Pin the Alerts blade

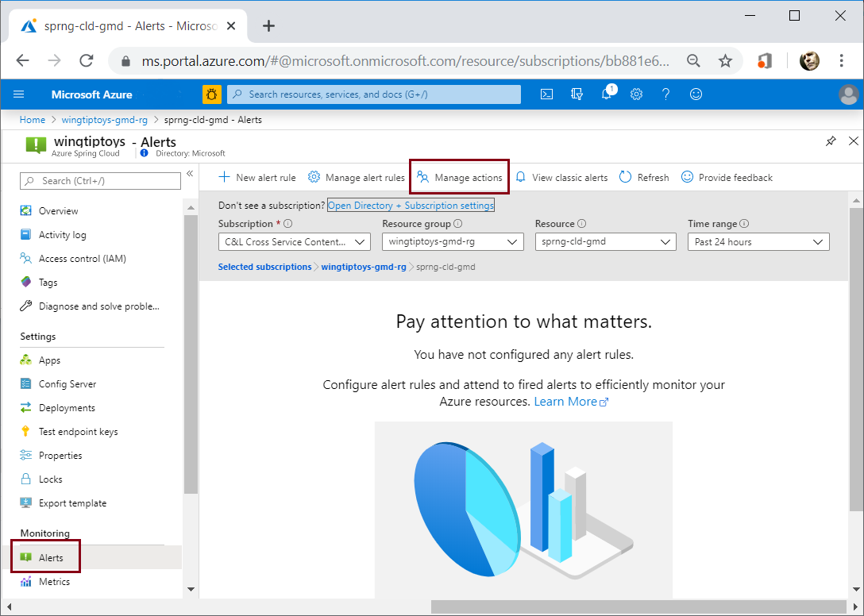coord(831,141)
